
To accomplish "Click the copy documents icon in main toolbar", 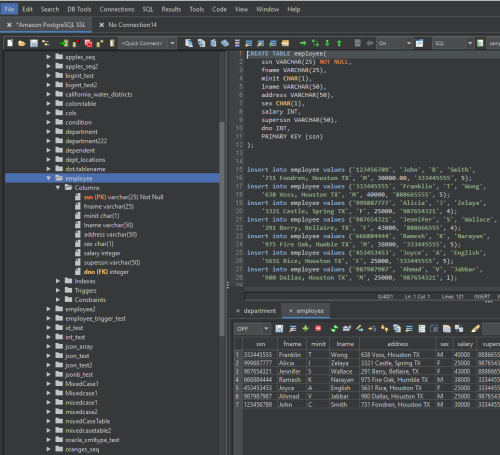I will click(189, 43).
